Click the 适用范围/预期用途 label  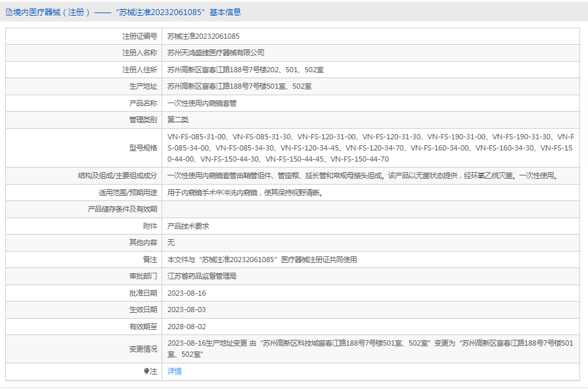pyautogui.click(x=128, y=193)
